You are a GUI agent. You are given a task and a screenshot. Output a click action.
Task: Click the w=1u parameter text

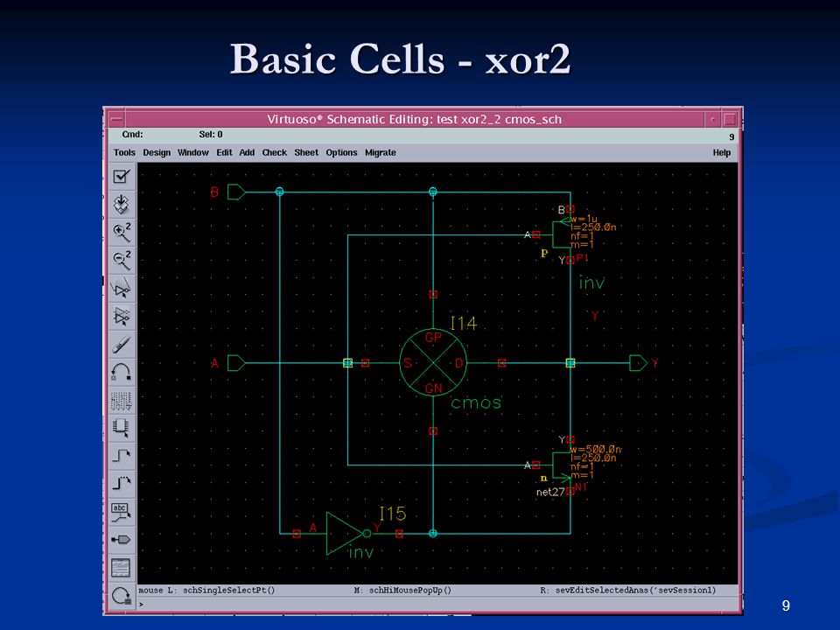583,219
